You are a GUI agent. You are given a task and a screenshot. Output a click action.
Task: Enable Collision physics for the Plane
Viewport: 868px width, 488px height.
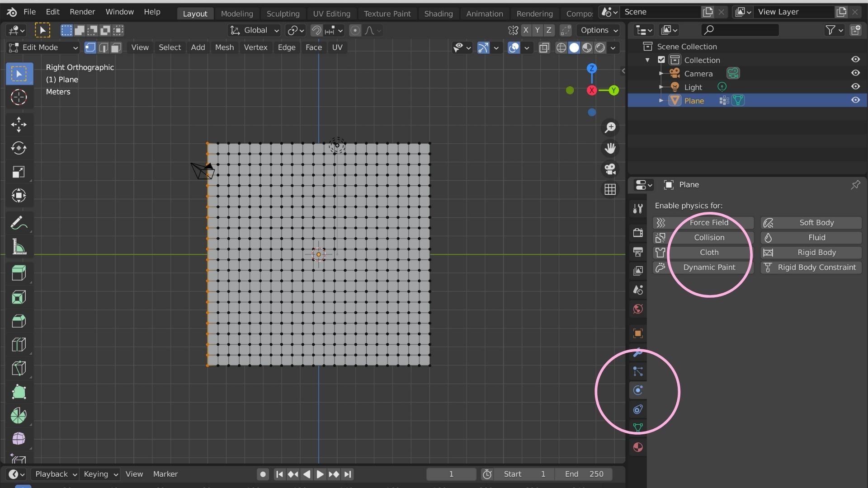click(x=709, y=237)
